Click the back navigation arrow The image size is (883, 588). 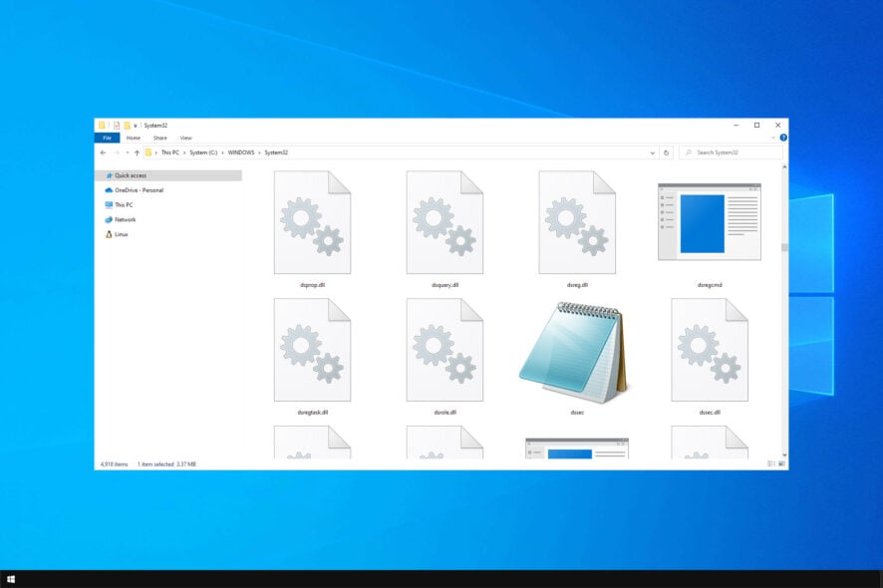click(104, 151)
